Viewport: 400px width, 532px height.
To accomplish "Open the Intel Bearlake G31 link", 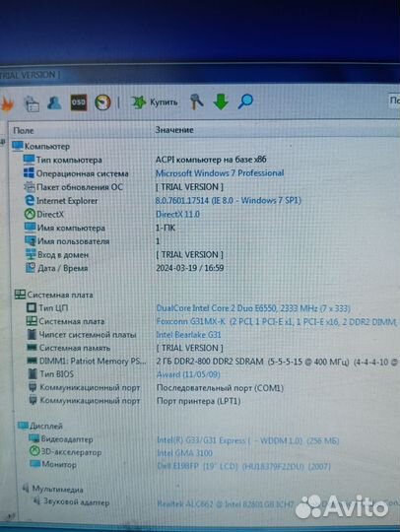I will point(188,335).
